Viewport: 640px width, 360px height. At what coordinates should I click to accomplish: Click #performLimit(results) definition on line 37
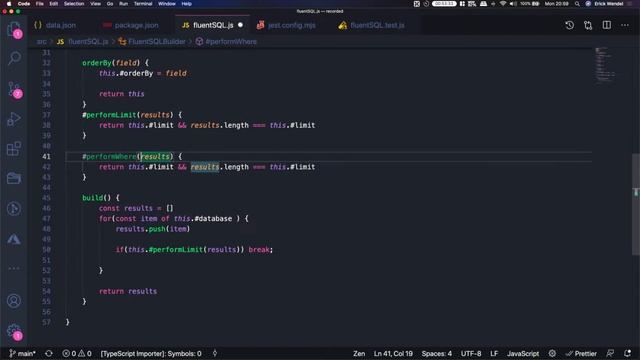[128, 115]
